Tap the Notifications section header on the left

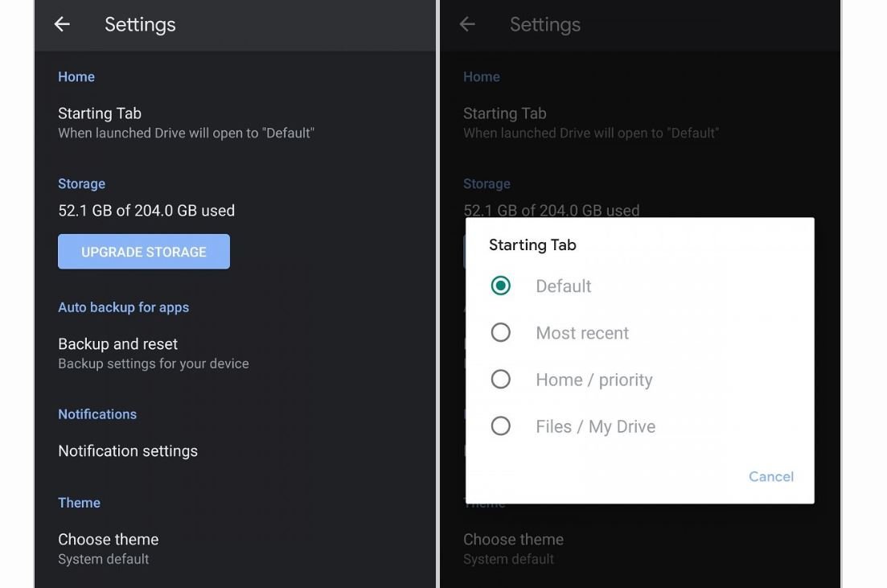coord(97,414)
